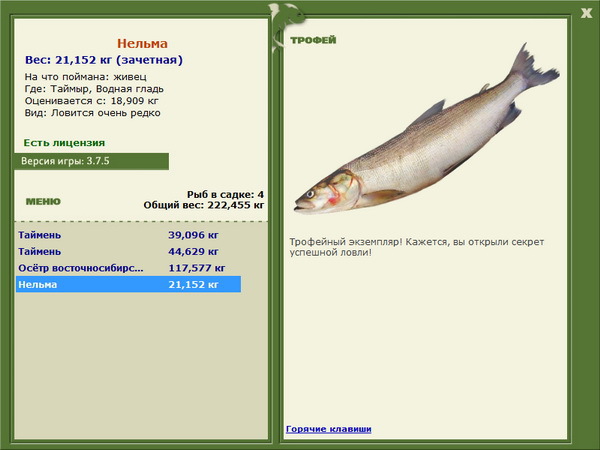Select the highlighted Нельма 21,152 кг row

tap(129, 284)
